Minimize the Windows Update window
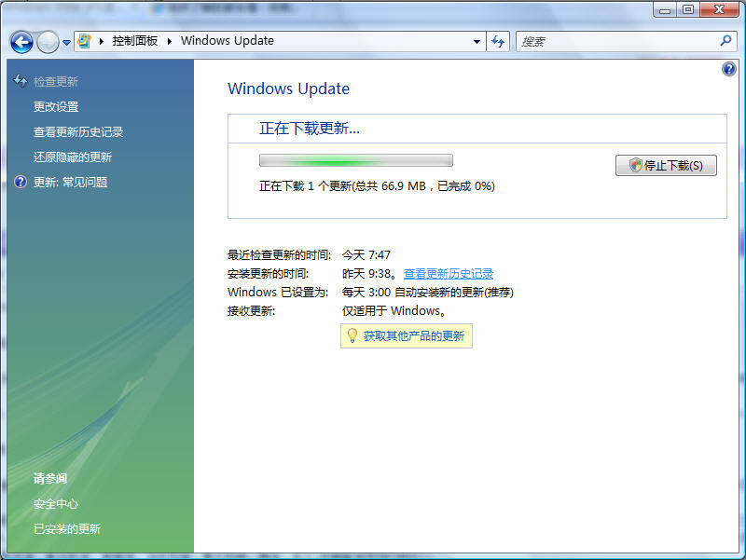The image size is (746, 560). (665, 9)
